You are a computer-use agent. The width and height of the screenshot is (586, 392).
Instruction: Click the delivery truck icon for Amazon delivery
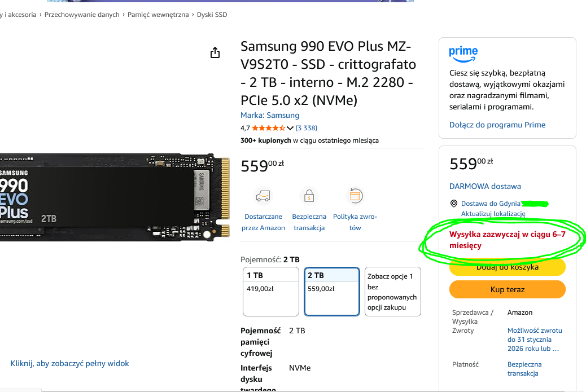[x=263, y=196]
